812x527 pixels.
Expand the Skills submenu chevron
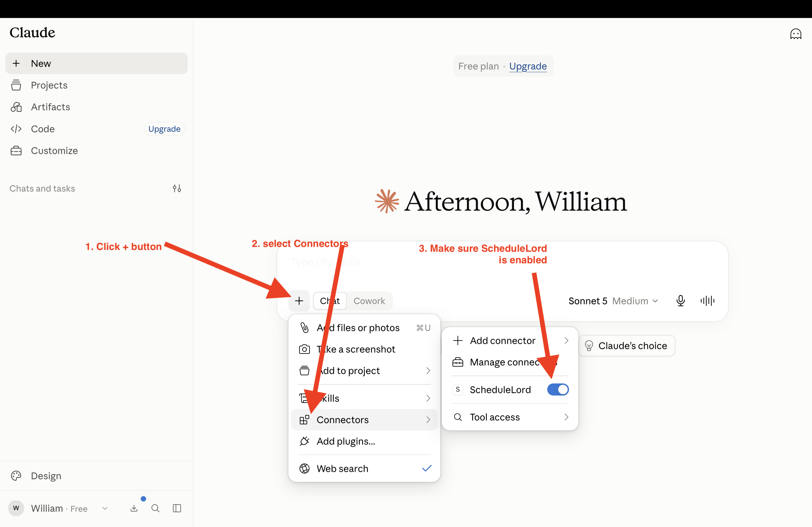coord(428,398)
